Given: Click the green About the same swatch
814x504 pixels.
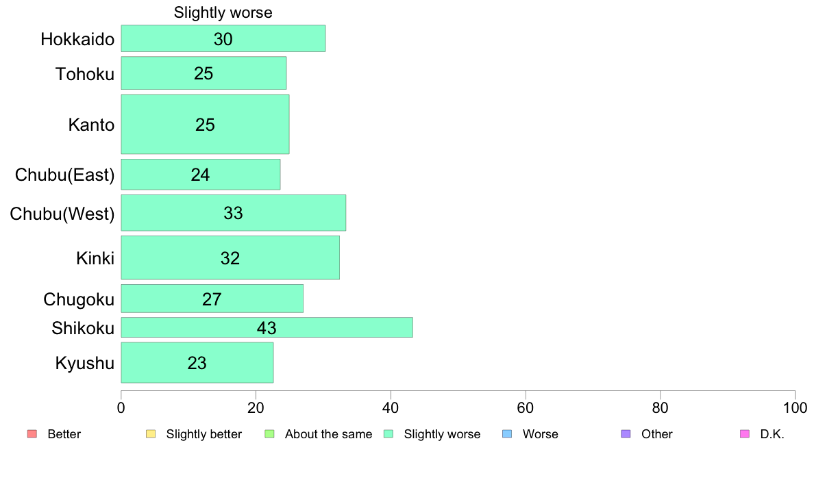Looking at the screenshot, I should tap(269, 434).
